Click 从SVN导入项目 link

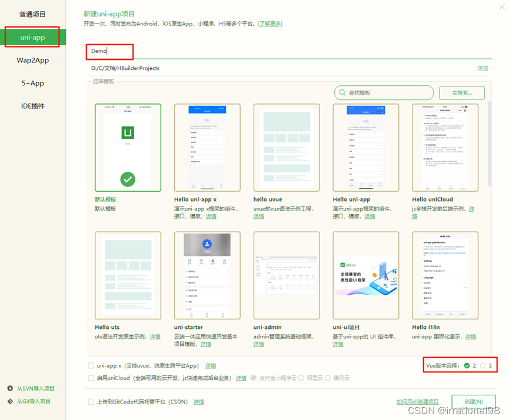(36, 388)
